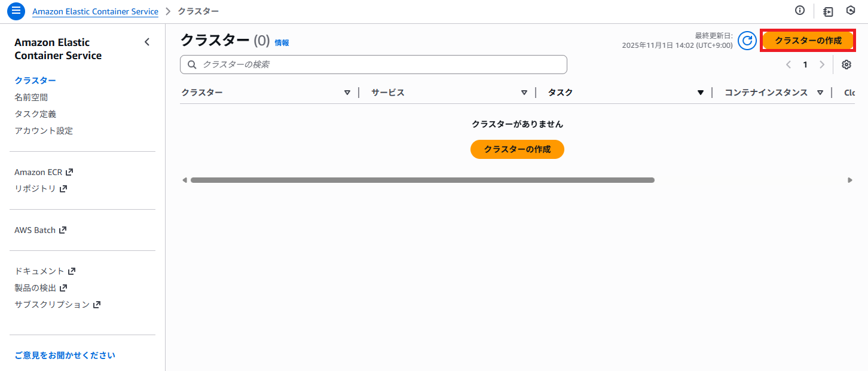Sort by タスク column

click(701, 93)
